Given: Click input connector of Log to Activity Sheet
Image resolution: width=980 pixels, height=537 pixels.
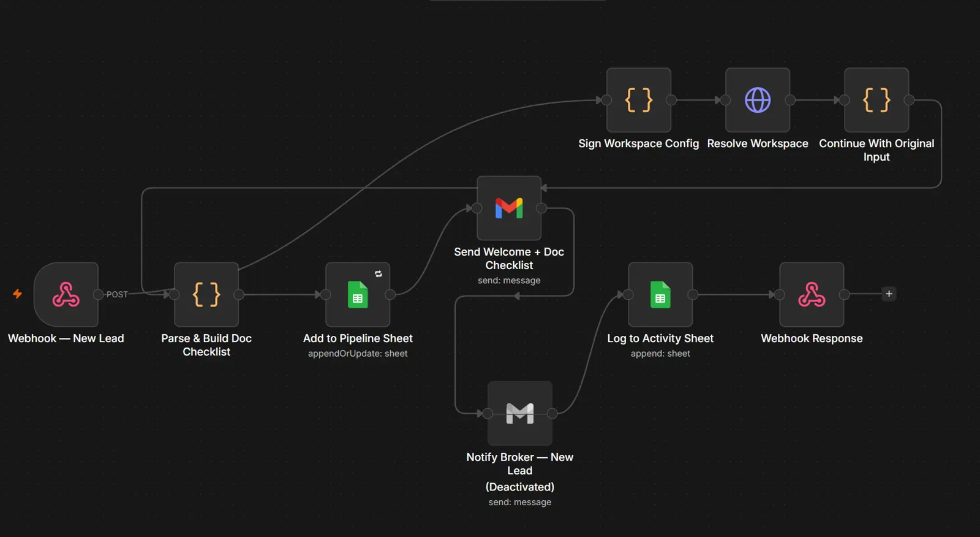Looking at the screenshot, I should point(628,294).
